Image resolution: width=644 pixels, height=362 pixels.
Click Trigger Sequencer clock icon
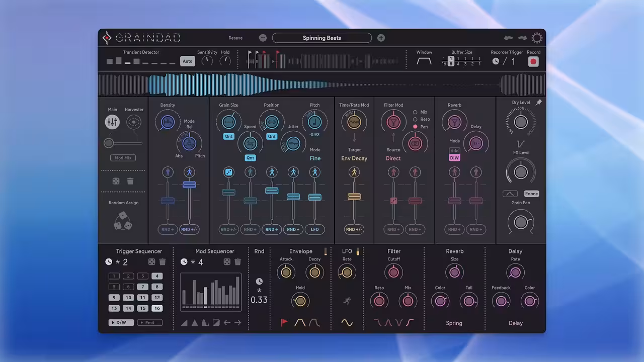click(109, 262)
